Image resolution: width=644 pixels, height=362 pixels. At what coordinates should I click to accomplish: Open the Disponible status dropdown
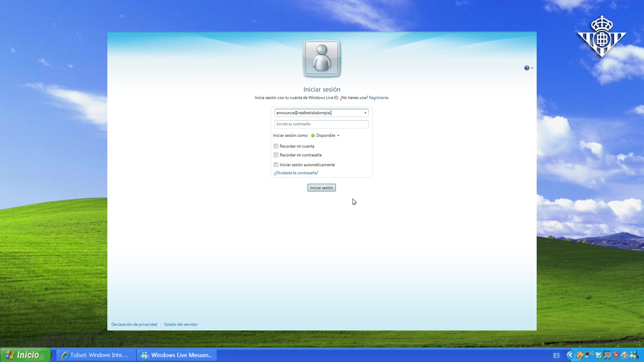338,136
